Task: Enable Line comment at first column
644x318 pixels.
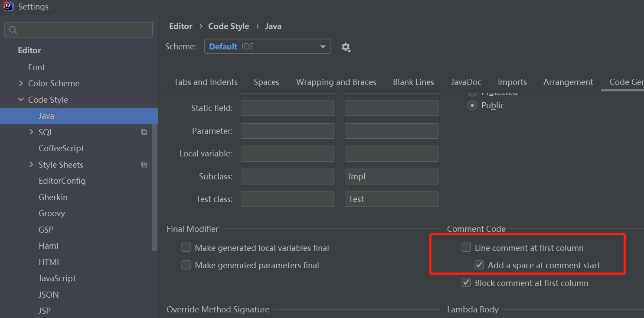Action: click(x=466, y=247)
